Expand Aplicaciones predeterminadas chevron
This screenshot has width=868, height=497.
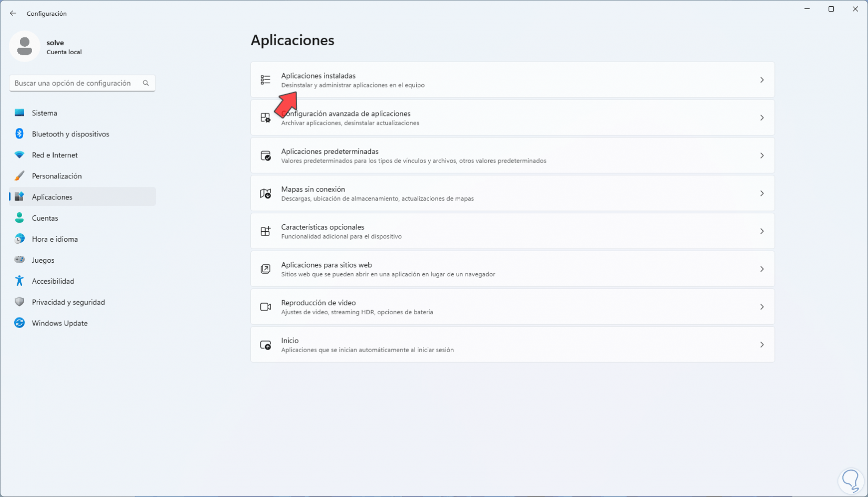click(x=762, y=156)
